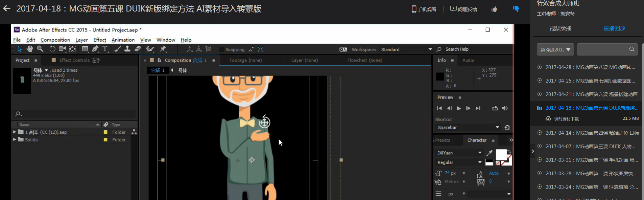The image size is (644, 200).
Task: Select the Hand tool
Action: point(30,49)
